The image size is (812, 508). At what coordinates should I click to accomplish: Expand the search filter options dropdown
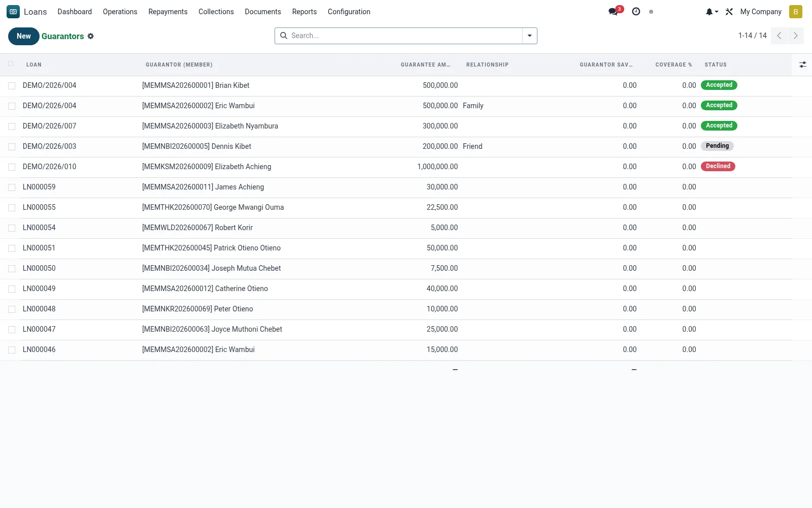coord(529,36)
